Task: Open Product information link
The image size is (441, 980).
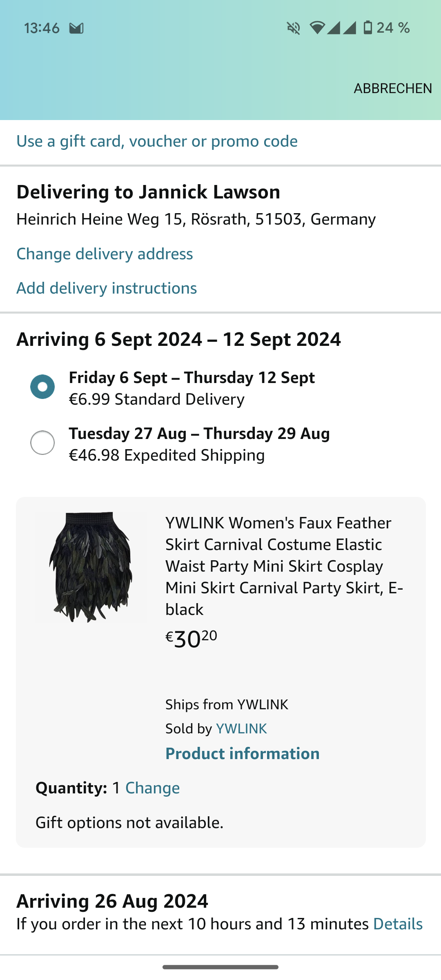Action: [242, 754]
